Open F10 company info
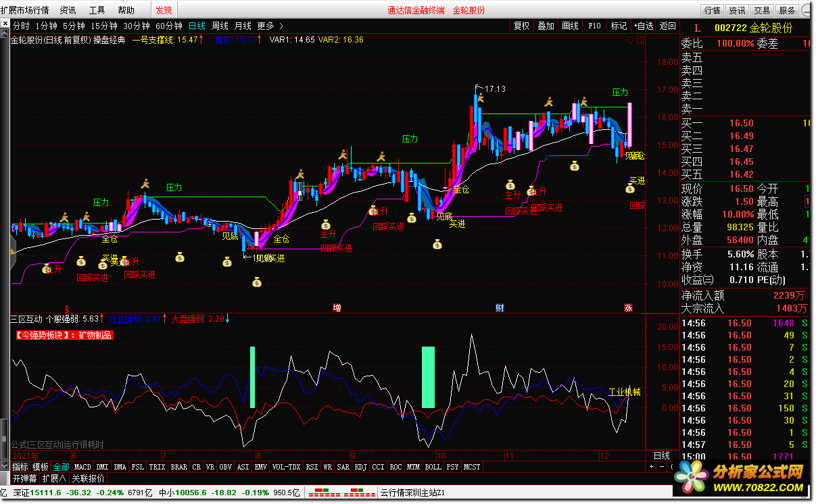Screen dimensions: 816x504 point(594,26)
